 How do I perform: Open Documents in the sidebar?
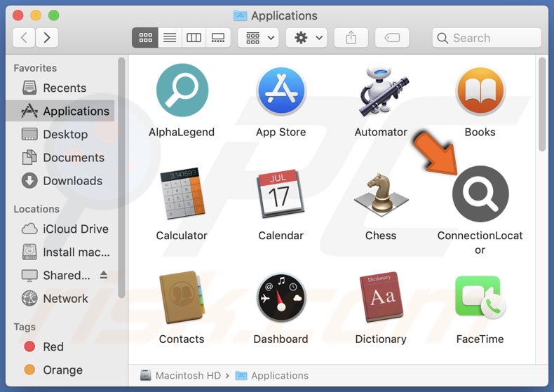tap(60, 158)
